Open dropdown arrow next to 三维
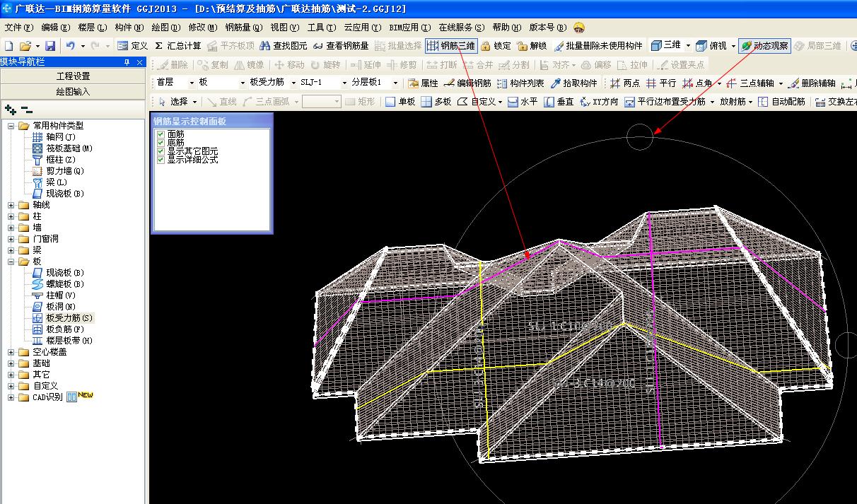The height and width of the screenshot is (504, 857). click(687, 45)
